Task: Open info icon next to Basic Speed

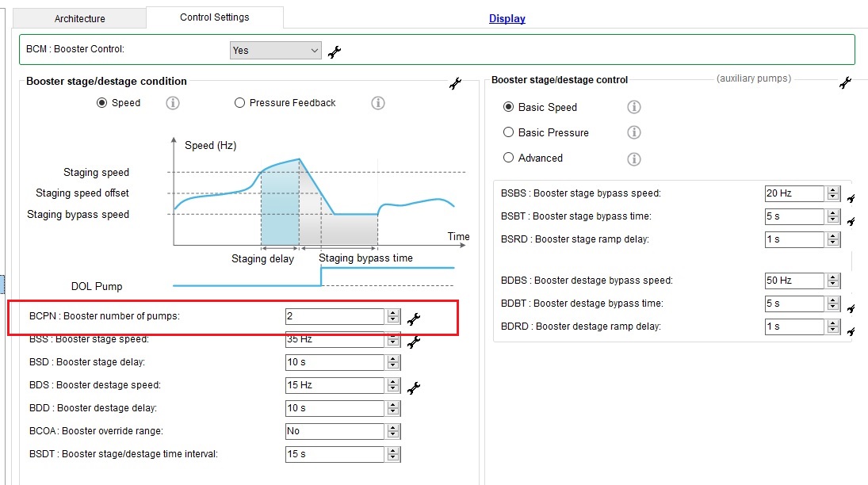Action: pyautogui.click(x=634, y=107)
